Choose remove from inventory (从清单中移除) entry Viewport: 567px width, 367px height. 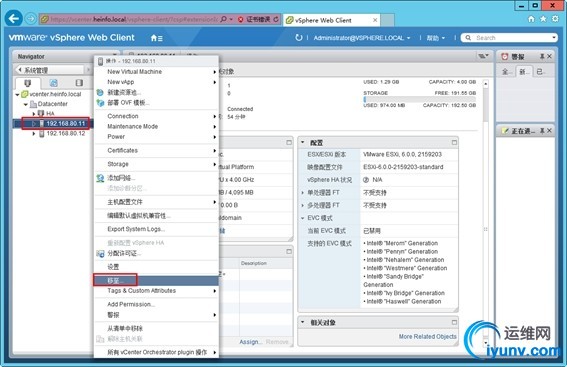pyautogui.click(x=156, y=328)
